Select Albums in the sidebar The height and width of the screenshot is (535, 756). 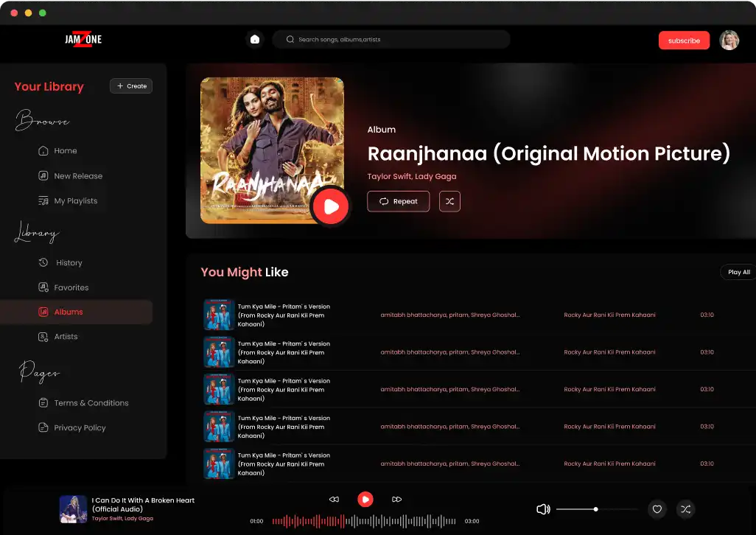76,312
